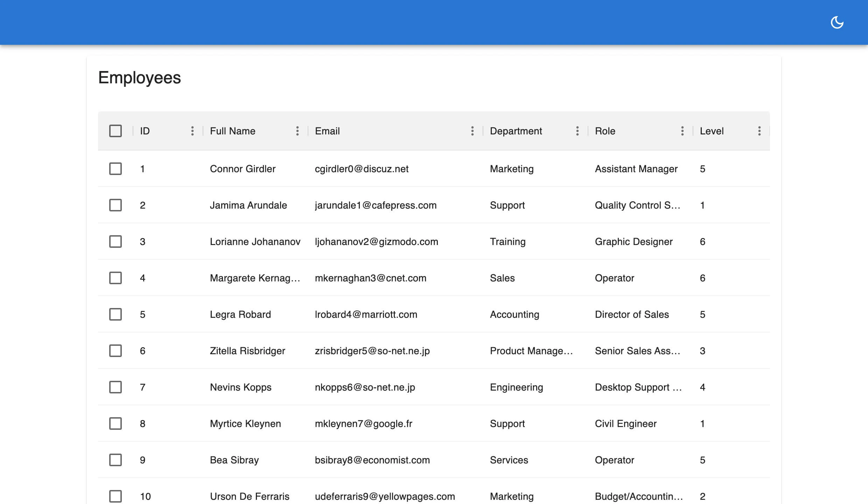The image size is (868, 504).
Task: Open the Full Name column options menu
Action: click(x=297, y=131)
